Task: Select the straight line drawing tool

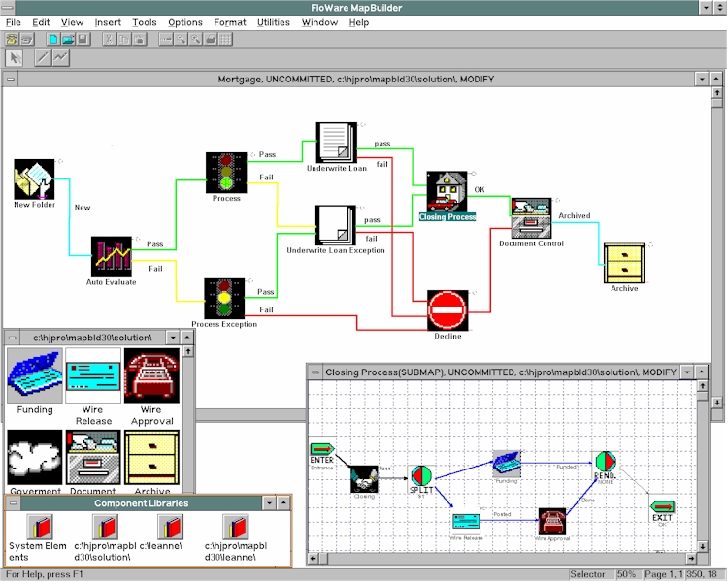Action: coord(43,58)
